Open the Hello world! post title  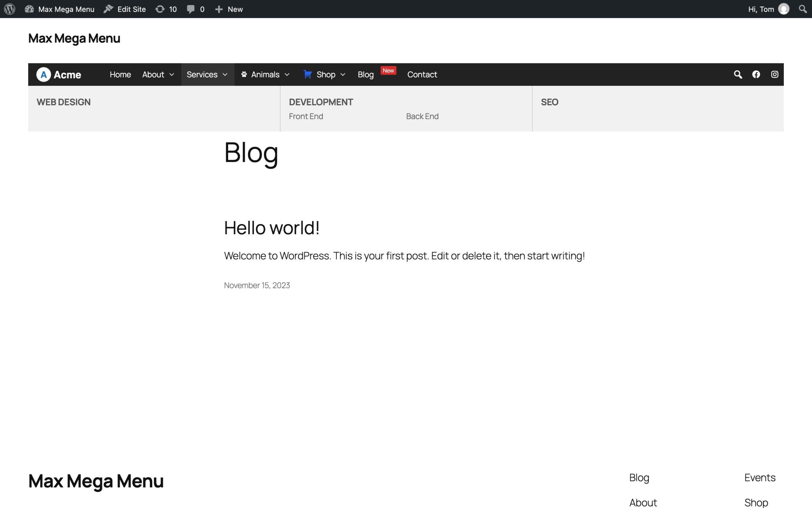[x=272, y=228]
